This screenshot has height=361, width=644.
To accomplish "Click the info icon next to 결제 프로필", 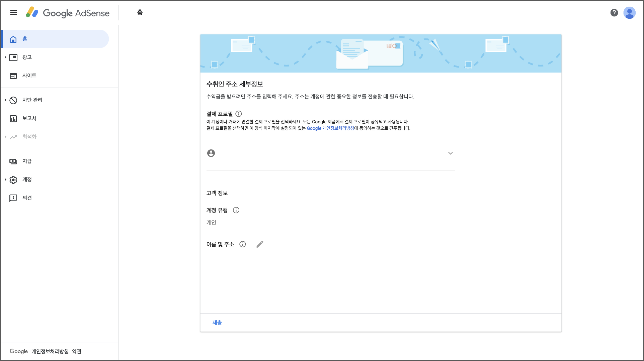I will (239, 114).
